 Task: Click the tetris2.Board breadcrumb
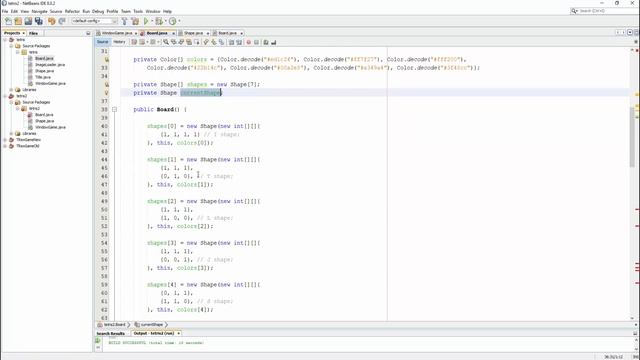[x=114, y=325]
